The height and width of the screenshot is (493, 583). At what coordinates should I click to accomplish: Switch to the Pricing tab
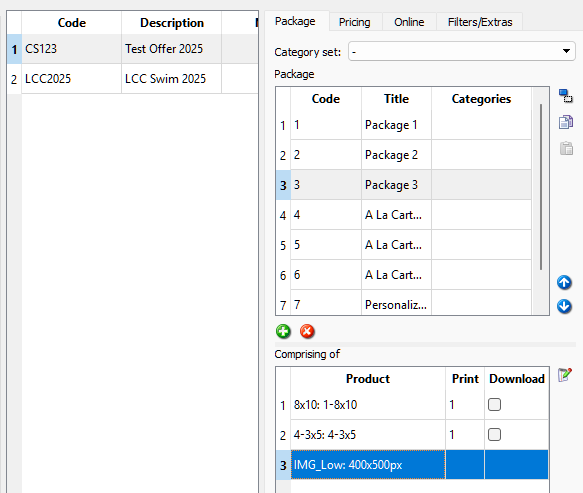(x=355, y=22)
